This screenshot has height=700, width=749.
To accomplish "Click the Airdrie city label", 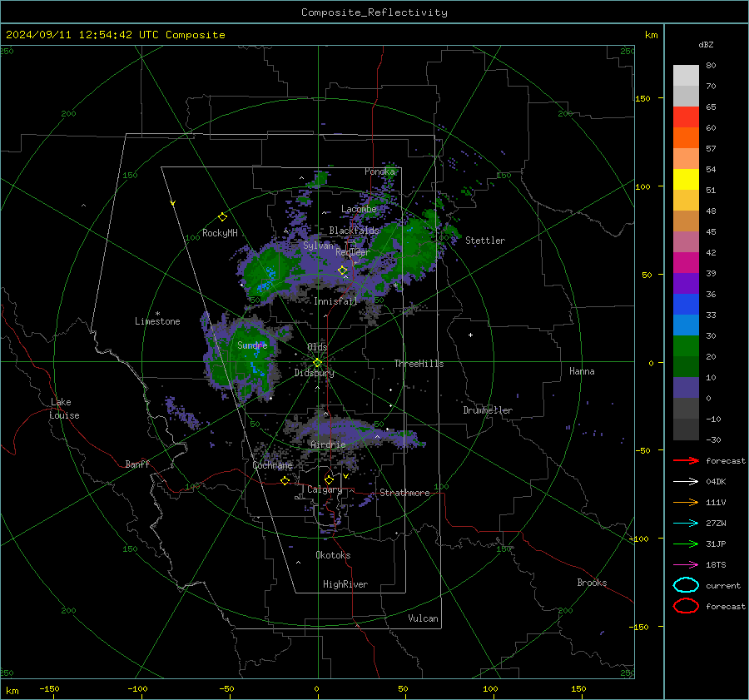I will (328, 444).
